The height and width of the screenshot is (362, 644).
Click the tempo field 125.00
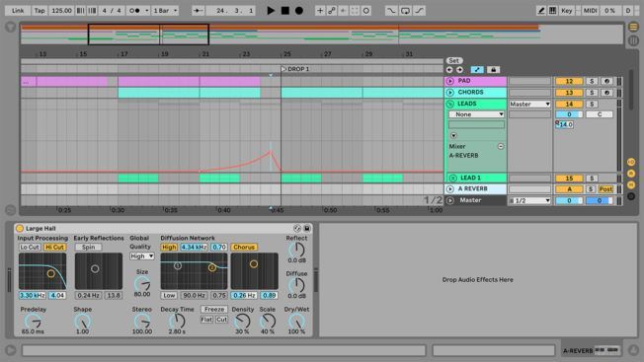[61, 11]
